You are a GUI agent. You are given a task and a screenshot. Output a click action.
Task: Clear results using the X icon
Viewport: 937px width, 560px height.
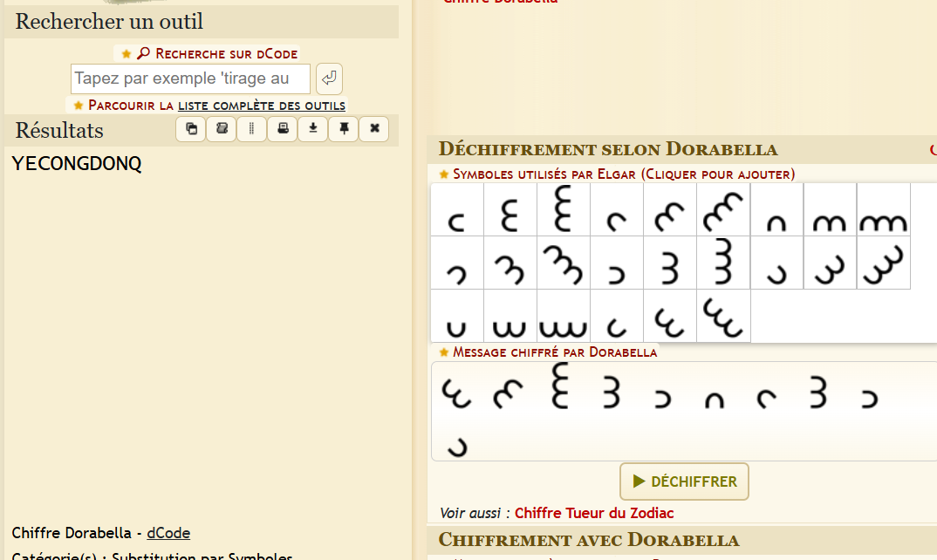coord(374,129)
